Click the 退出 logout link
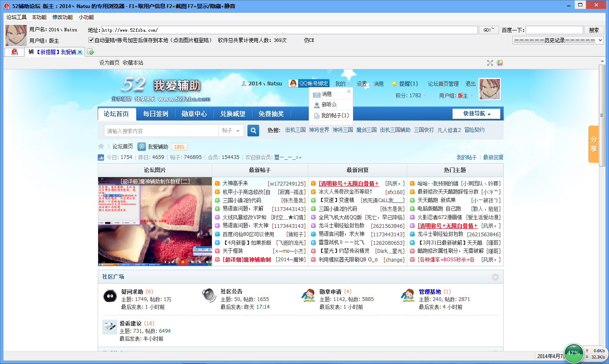The image size is (609, 364). pos(471,84)
